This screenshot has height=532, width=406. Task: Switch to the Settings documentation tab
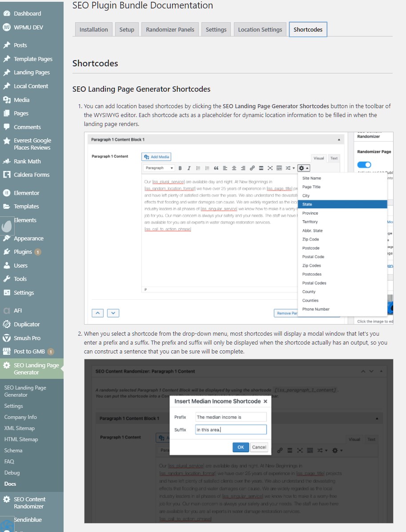(216, 29)
